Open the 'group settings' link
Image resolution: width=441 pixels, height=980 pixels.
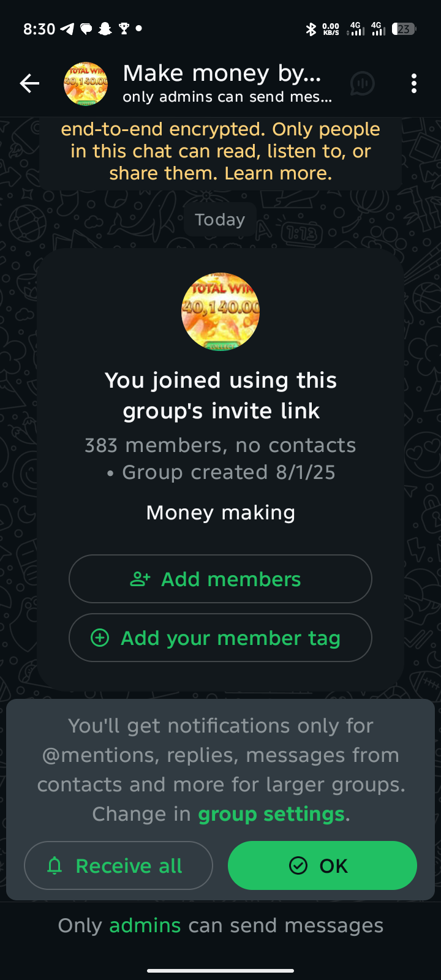[271, 814]
